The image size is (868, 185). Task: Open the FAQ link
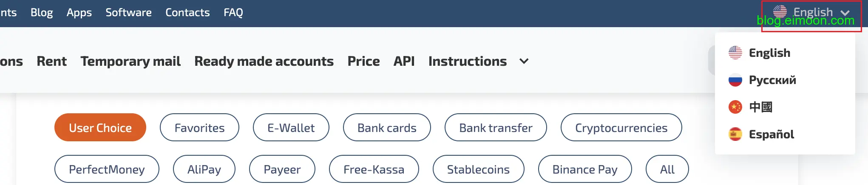[233, 13]
